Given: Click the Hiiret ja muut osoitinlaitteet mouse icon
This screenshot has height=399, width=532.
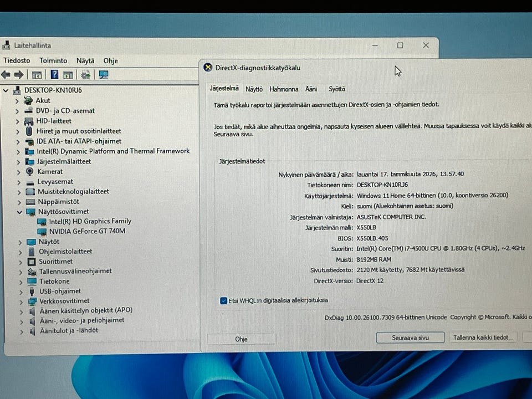Looking at the screenshot, I should pyautogui.click(x=29, y=131).
